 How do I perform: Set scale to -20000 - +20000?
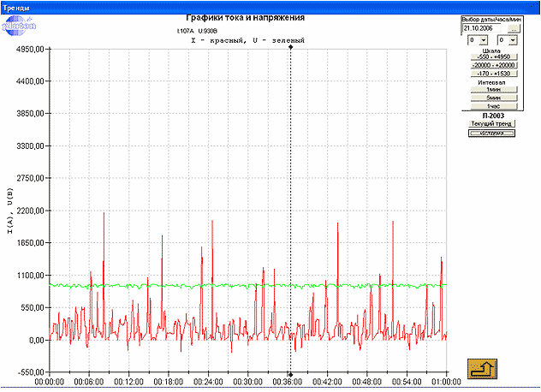tap(493, 65)
